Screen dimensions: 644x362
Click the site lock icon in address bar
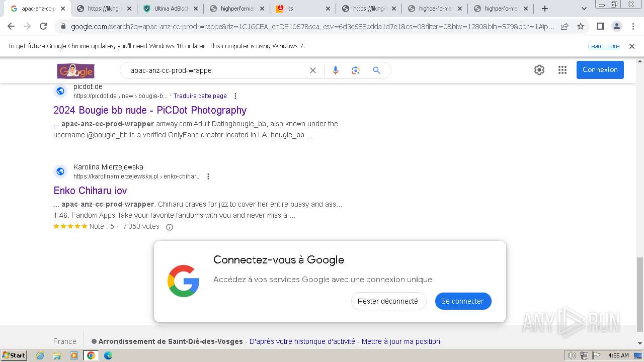click(x=63, y=27)
